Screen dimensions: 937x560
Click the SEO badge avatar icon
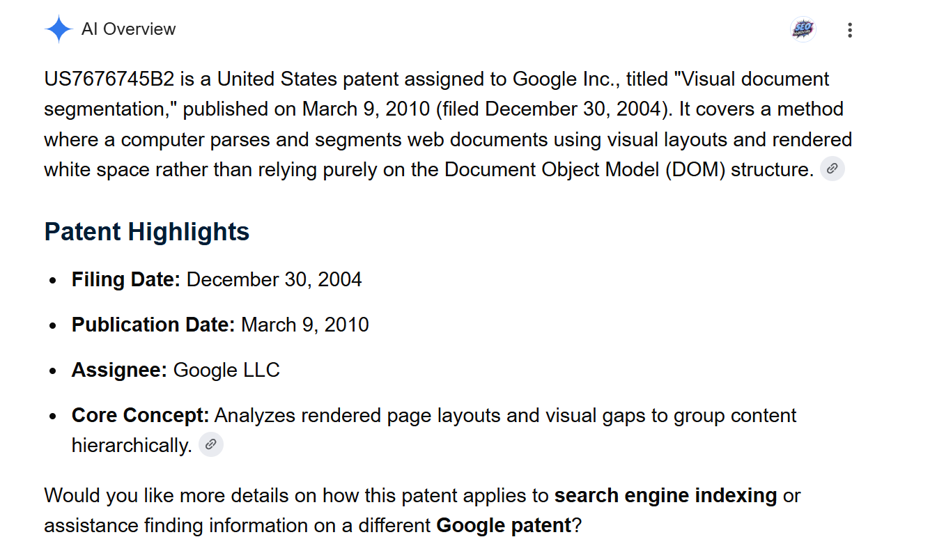tap(803, 29)
